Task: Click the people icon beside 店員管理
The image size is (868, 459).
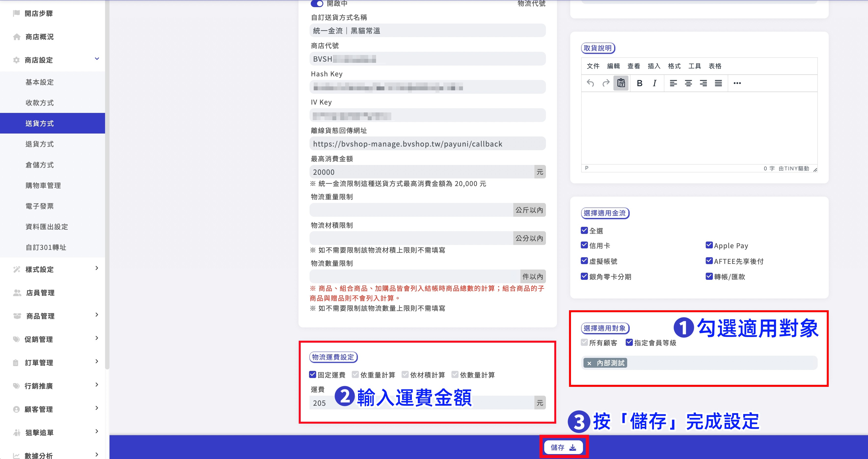Action: click(17, 293)
